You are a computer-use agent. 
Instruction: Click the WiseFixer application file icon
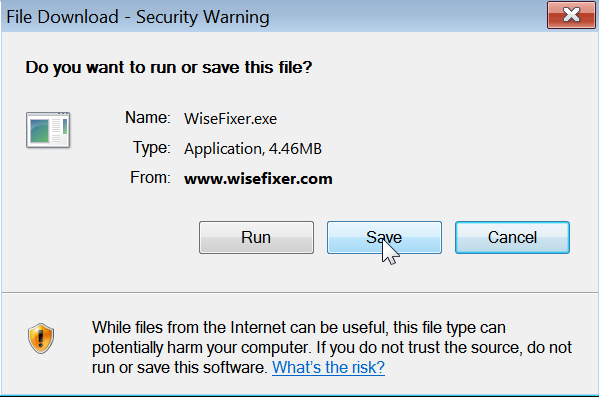(48, 130)
